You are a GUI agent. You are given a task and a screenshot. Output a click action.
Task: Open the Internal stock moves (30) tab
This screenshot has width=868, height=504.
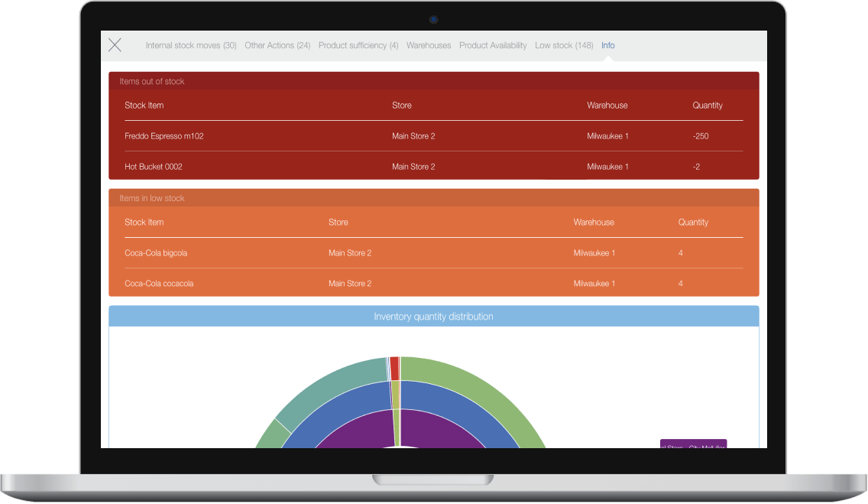(x=191, y=45)
